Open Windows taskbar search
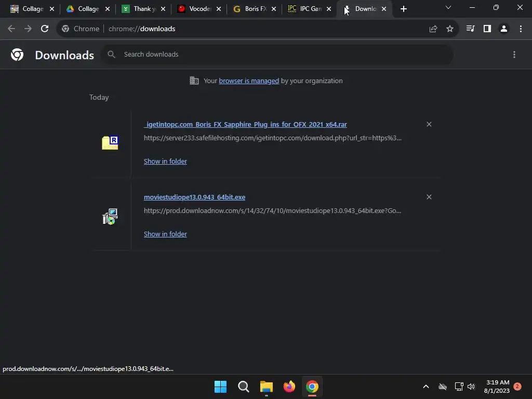The image size is (532, 399). [244, 387]
